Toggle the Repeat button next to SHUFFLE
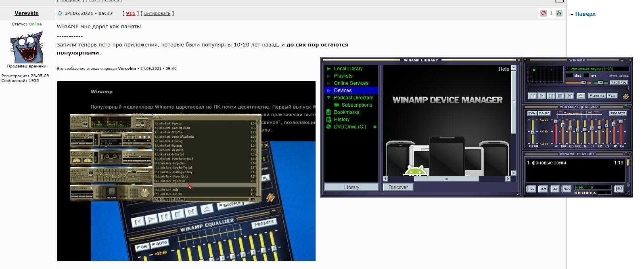Image resolution: width=644 pixels, height=269 pixels. (x=612, y=96)
